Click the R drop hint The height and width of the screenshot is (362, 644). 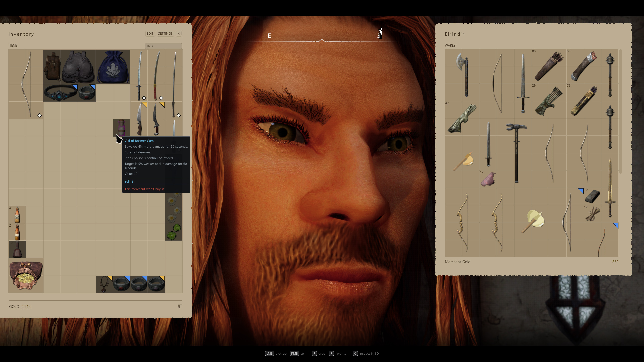pyautogui.click(x=319, y=353)
